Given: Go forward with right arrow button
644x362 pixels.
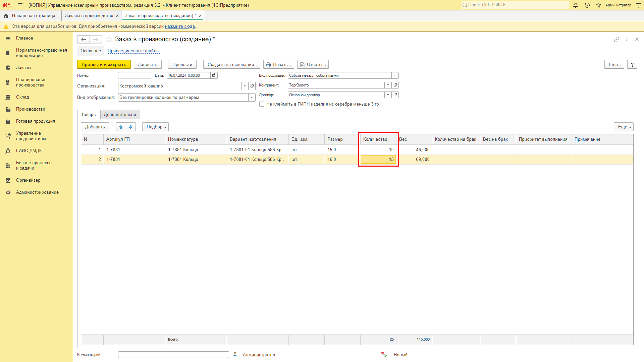Looking at the screenshot, I should pos(96,39).
